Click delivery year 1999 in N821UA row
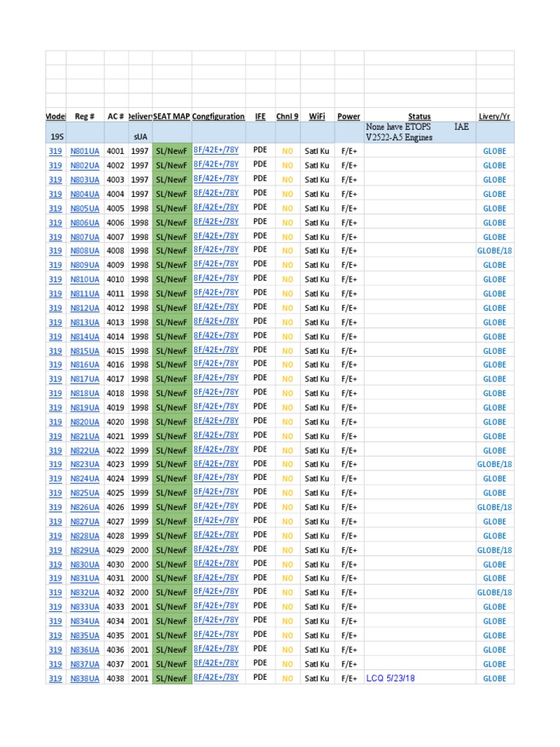The image size is (560, 747). click(x=140, y=436)
